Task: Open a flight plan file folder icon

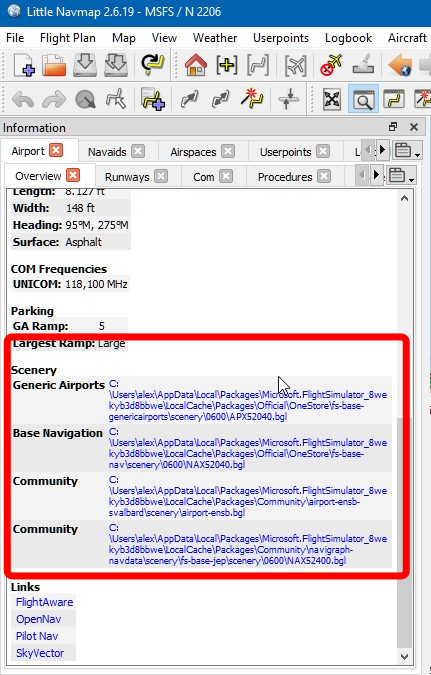Action: point(54,65)
